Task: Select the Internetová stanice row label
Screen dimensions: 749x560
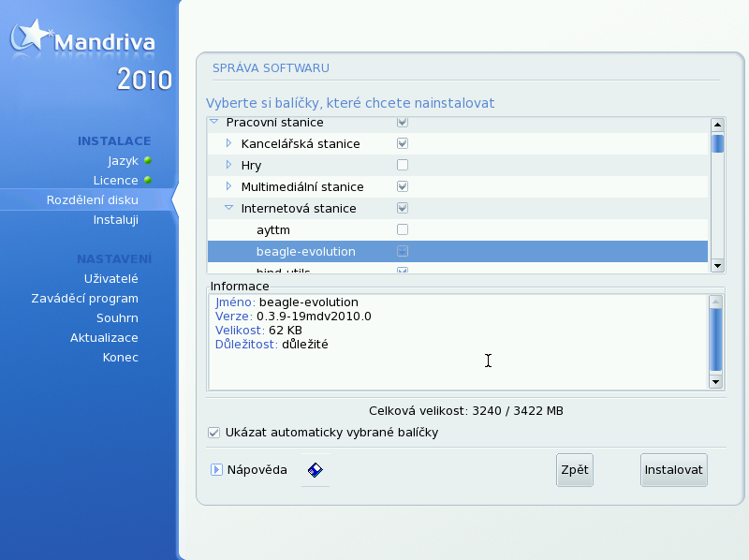Action: coord(299,208)
